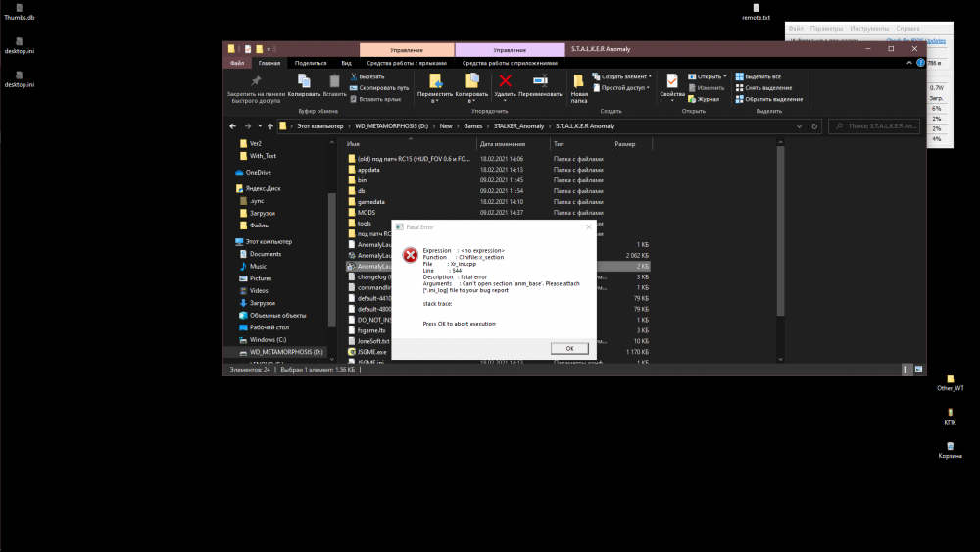Sort by the Размер column header
The width and height of the screenshot is (980, 552).
click(x=625, y=144)
